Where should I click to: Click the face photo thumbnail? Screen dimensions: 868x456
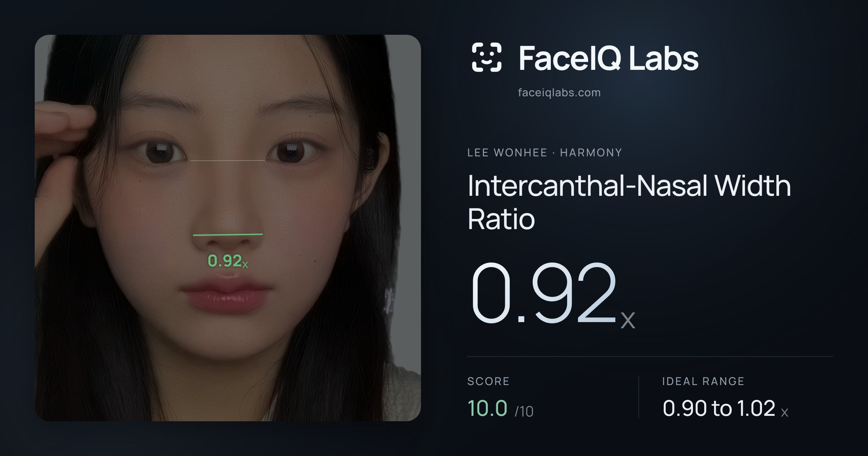click(228, 228)
